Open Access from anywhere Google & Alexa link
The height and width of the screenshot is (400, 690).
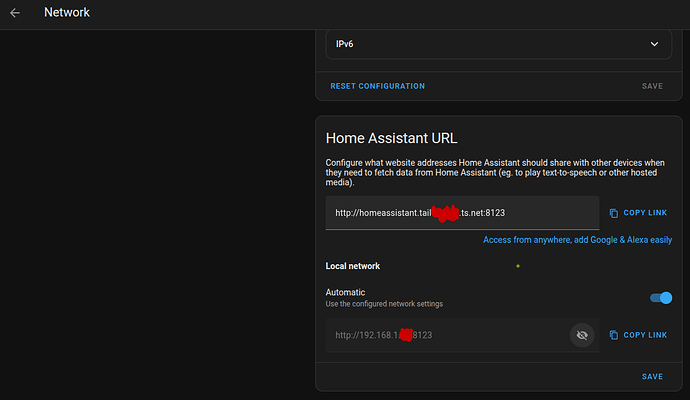577,240
